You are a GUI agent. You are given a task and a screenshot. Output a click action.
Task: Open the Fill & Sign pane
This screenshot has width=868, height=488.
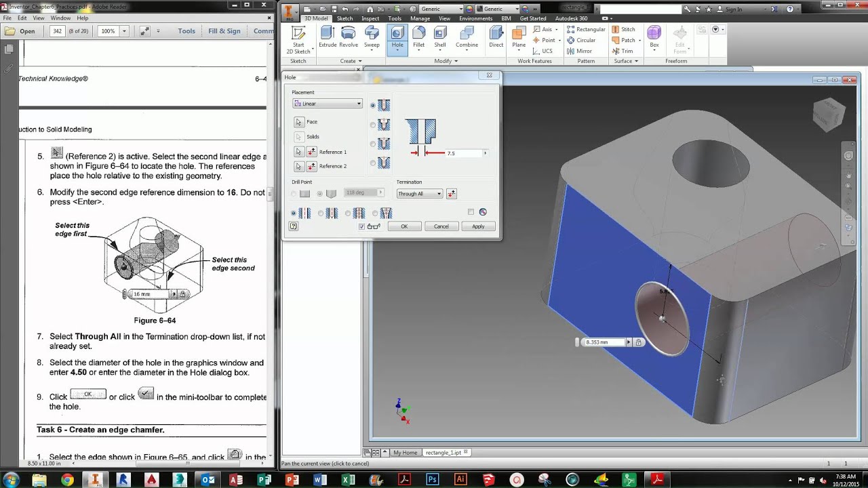(224, 31)
